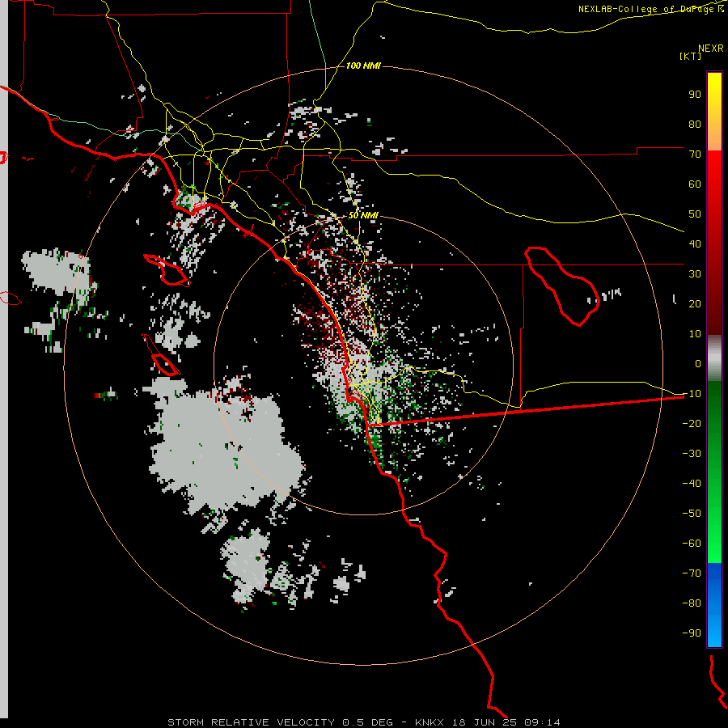Click the -90 value on velocity scale
This screenshot has width=728, height=728.
pyautogui.click(x=692, y=633)
